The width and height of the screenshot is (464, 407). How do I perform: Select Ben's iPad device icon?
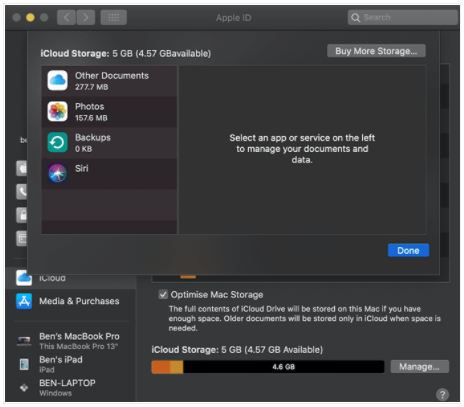pyautogui.click(x=24, y=364)
